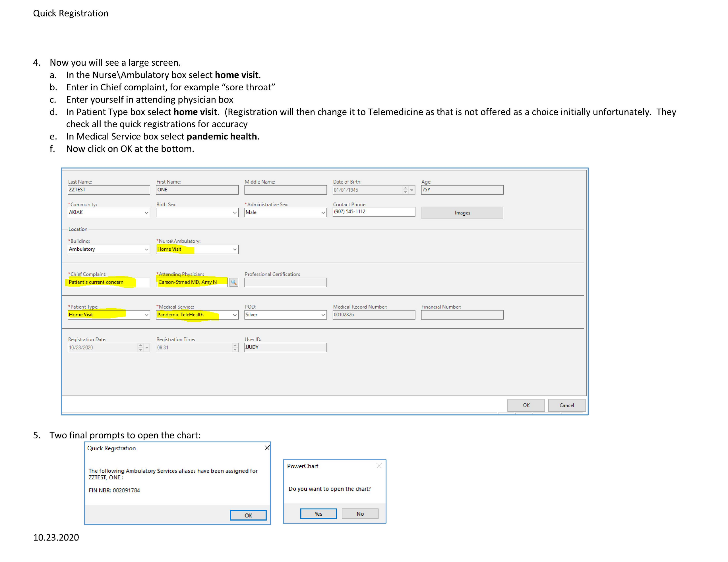Click the Attending Physician search magnifier icon

pos(234,282)
